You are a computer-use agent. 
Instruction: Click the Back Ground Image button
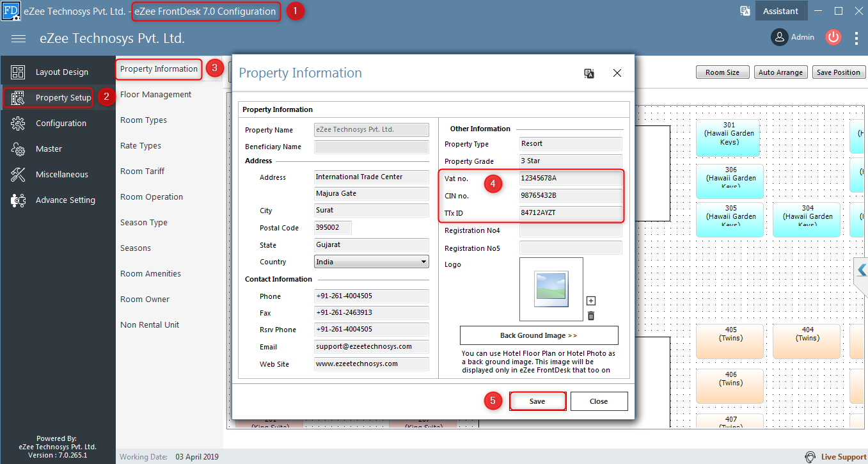pyautogui.click(x=539, y=335)
